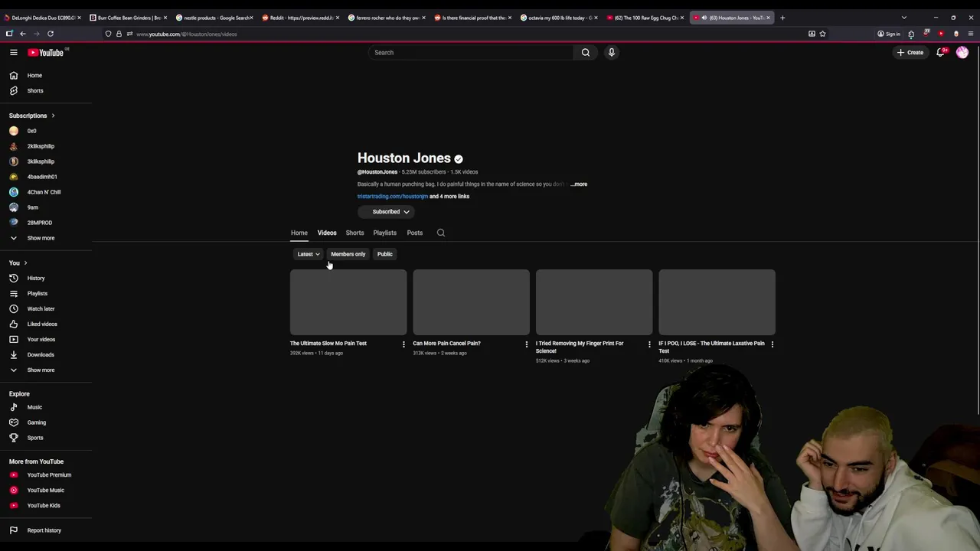Open the YouTube hamburger guide menu
The height and width of the screenshot is (551, 980).
13,52
